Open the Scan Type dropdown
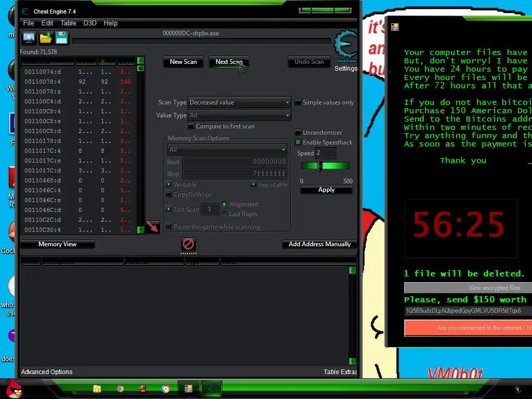The width and height of the screenshot is (532, 399). pyautogui.click(x=239, y=102)
